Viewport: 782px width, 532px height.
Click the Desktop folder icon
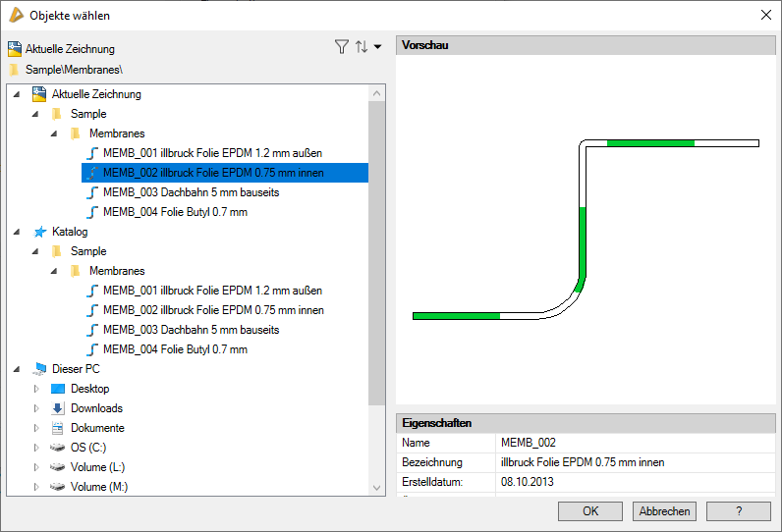pos(57,389)
